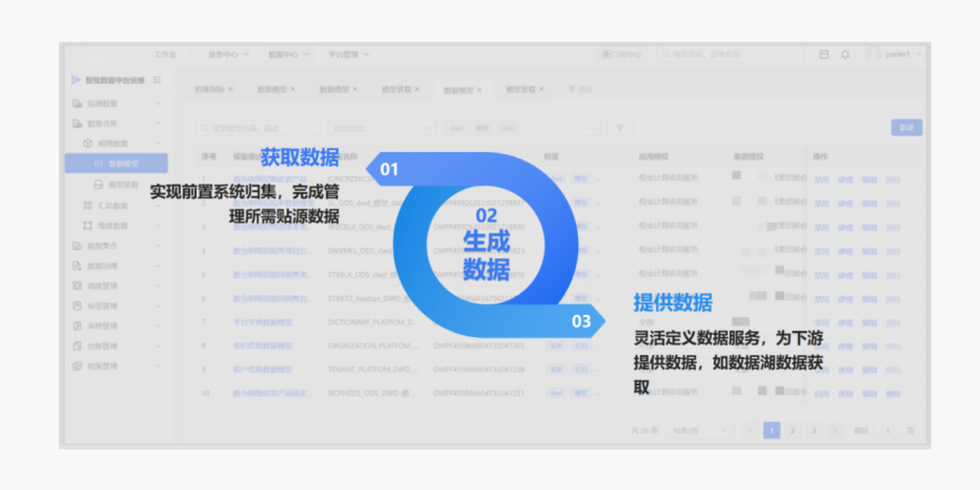Click the blue 新建 button

click(907, 127)
